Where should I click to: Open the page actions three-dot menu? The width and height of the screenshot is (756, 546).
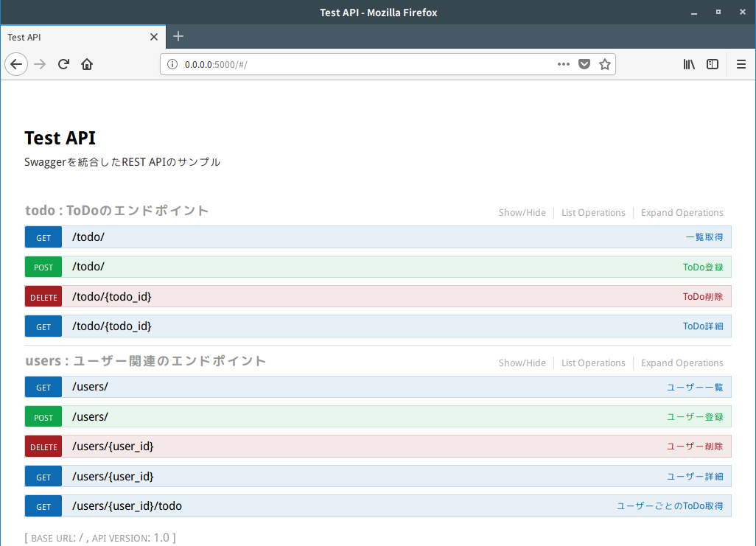coord(564,64)
